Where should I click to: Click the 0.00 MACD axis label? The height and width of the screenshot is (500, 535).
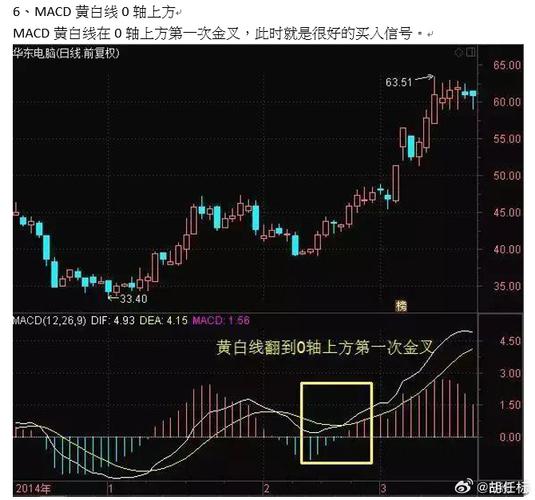click(510, 437)
